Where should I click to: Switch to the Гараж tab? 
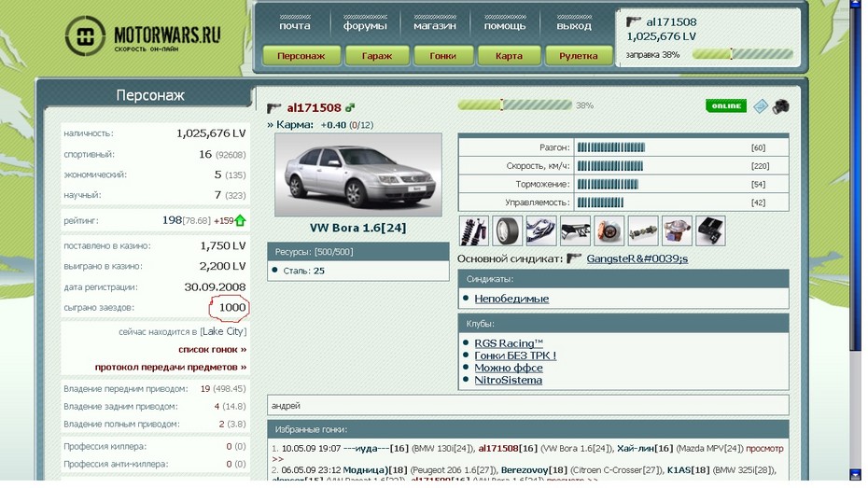(x=377, y=56)
